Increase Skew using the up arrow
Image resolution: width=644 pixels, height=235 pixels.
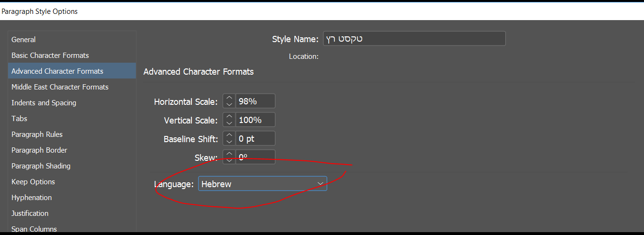229,154
